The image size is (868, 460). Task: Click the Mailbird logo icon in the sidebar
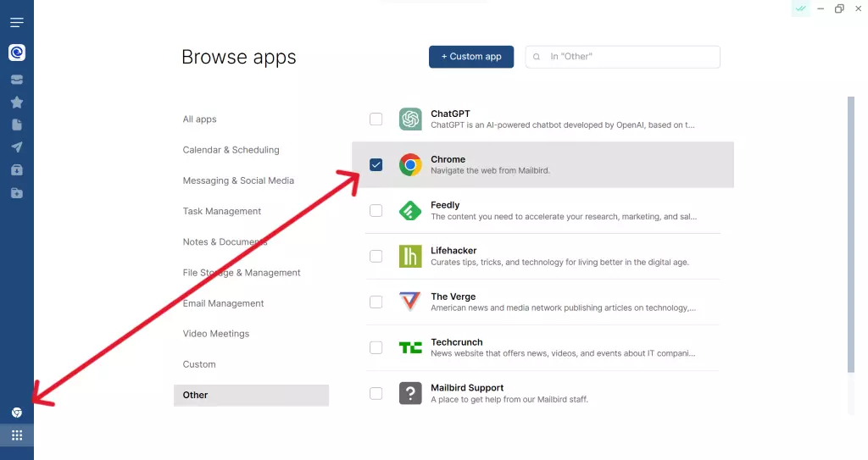[16, 53]
